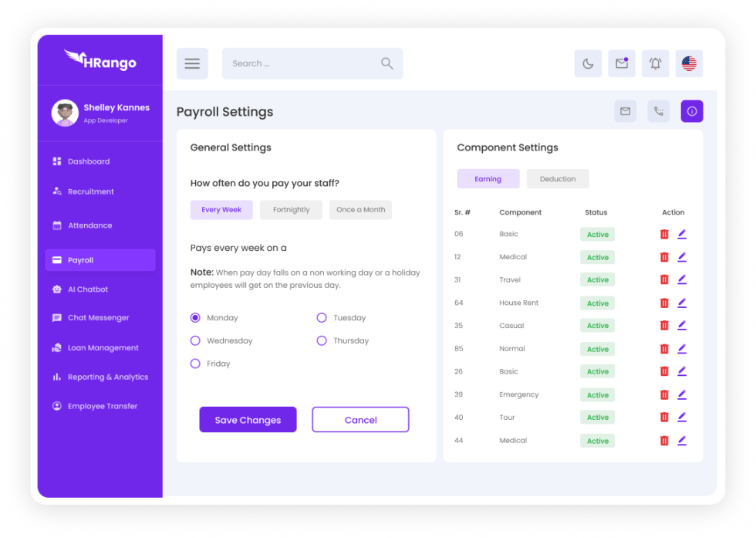Delete the House Rent component
The width and height of the screenshot is (756, 538).
coord(664,303)
